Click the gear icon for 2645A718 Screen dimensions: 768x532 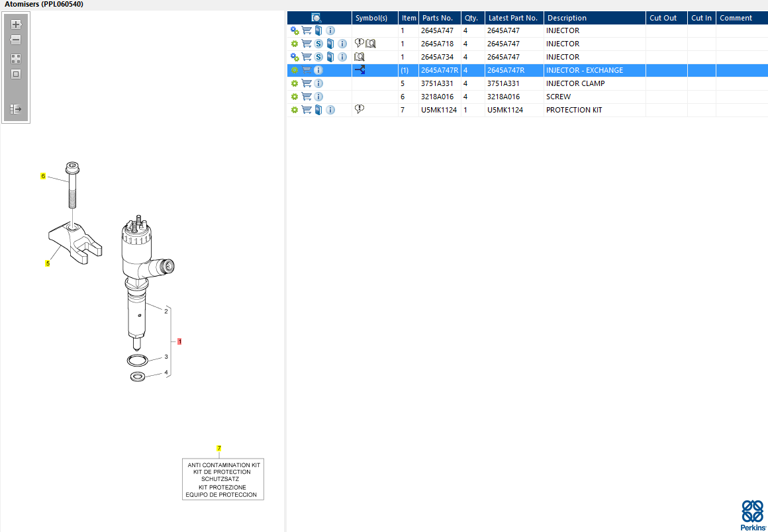click(x=295, y=44)
